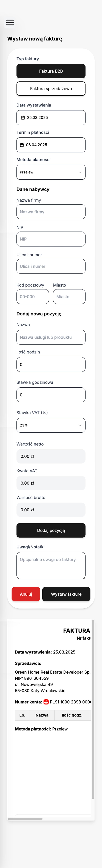
Task: Click the Ilość godzin field
Action: point(51,365)
